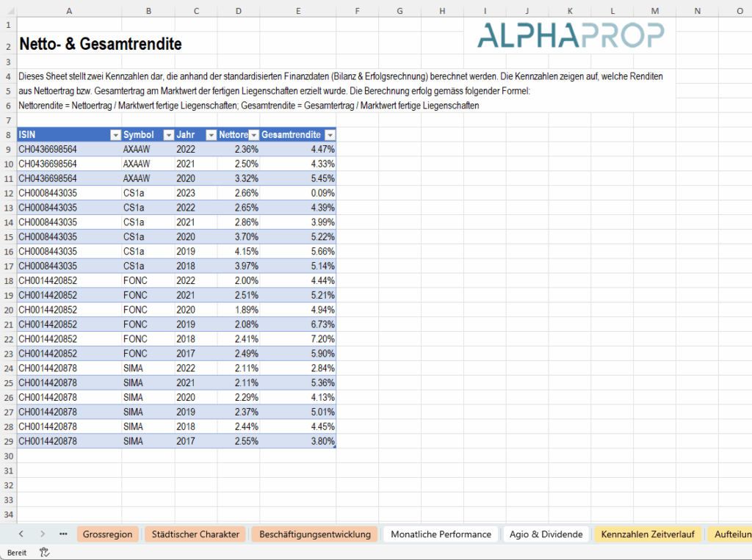Open the ISIN column filter dropdown

point(115,135)
